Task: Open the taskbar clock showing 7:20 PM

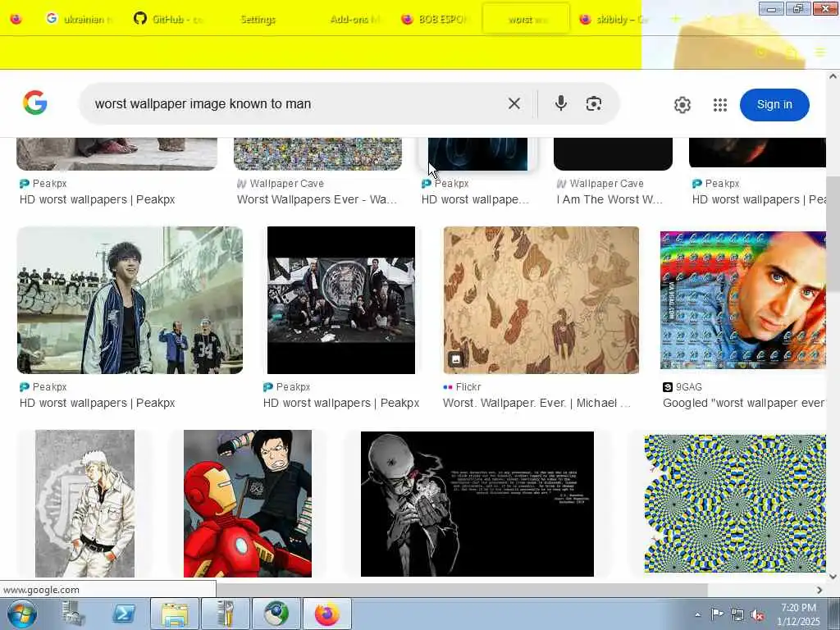Action: click(x=798, y=614)
